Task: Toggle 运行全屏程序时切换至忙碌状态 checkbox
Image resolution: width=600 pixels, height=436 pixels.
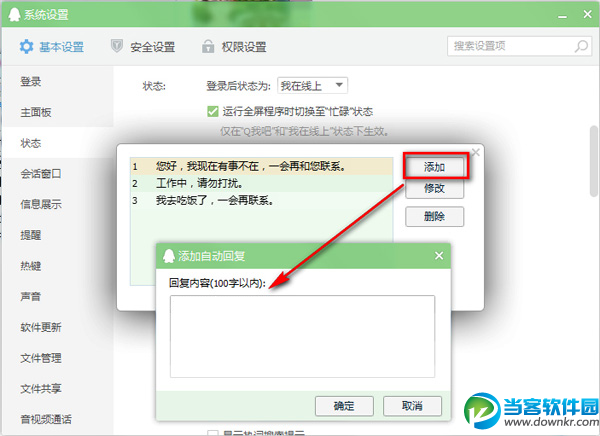Action: click(212, 111)
